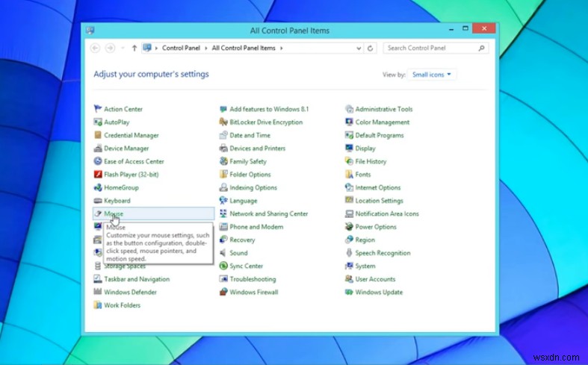Open the View by Small icons dropdown
588x365 pixels.
[432, 75]
